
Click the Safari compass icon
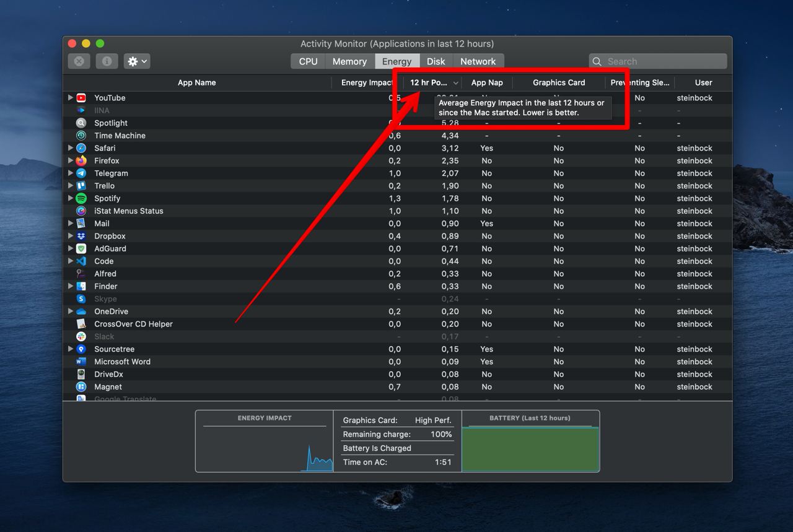click(x=81, y=148)
